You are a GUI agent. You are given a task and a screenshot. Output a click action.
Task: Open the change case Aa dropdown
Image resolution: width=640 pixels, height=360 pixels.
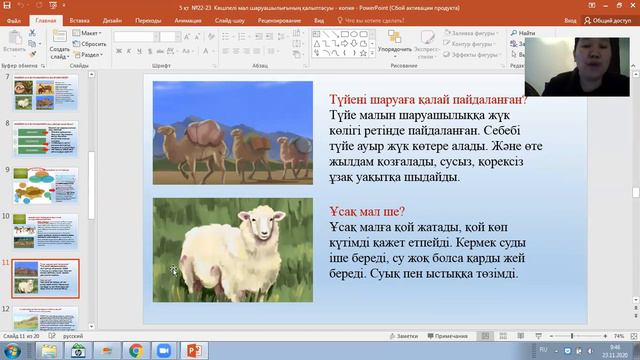[187, 51]
